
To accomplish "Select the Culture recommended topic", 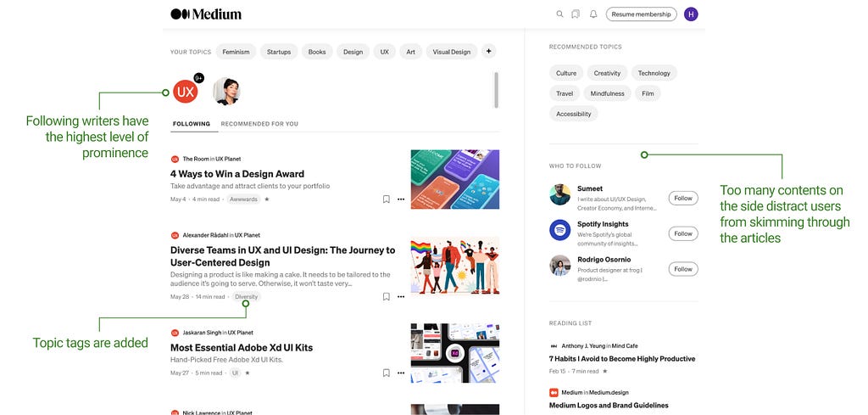I will click(x=566, y=73).
